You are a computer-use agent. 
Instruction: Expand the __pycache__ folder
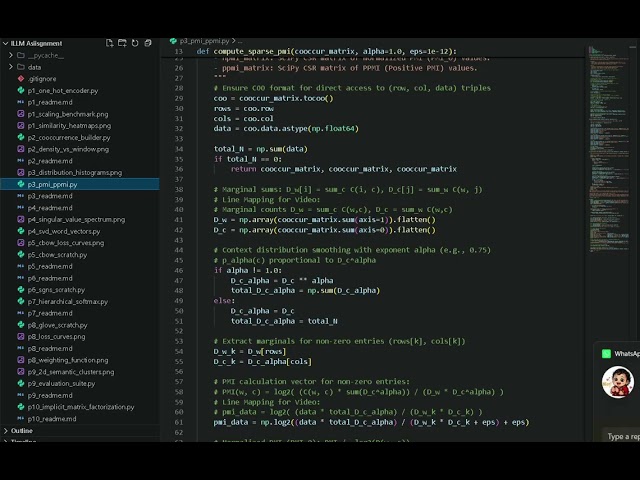[x=11, y=55]
